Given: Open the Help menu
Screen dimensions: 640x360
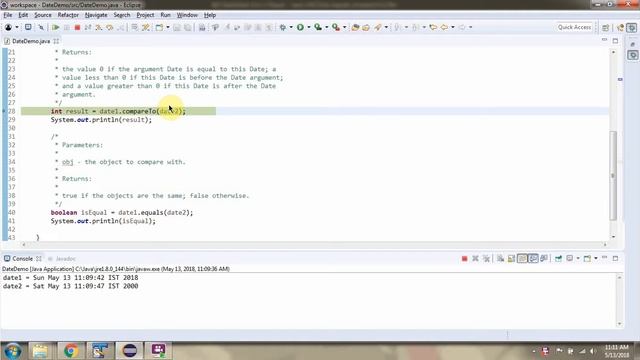Looking at the screenshot, I should (x=210, y=15).
